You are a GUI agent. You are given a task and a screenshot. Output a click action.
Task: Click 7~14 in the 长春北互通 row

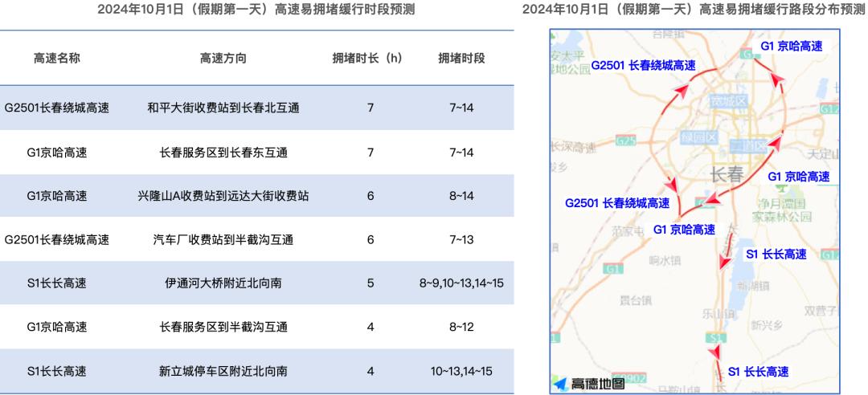click(461, 108)
